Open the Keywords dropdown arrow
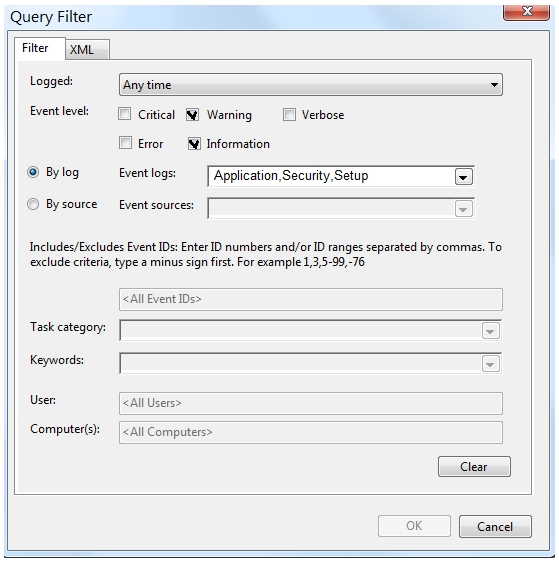The height and width of the screenshot is (563, 559). click(x=490, y=364)
